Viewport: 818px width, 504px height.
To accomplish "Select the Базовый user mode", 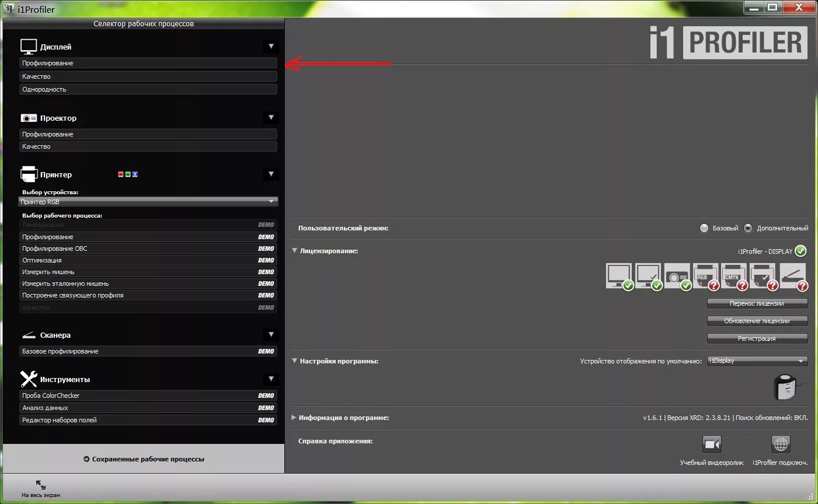I will (x=704, y=228).
